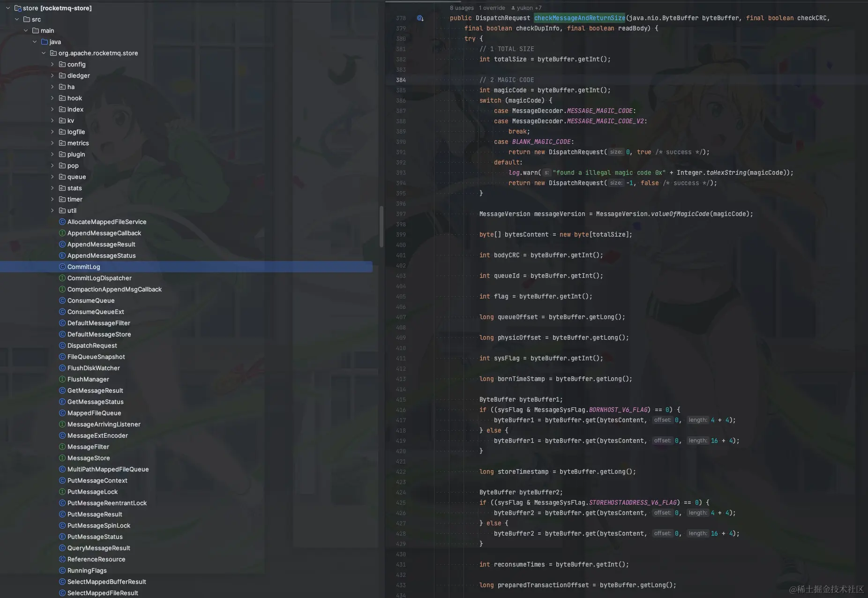
Task: Click the SelectMappedBufferResult class icon
Action: (62, 582)
